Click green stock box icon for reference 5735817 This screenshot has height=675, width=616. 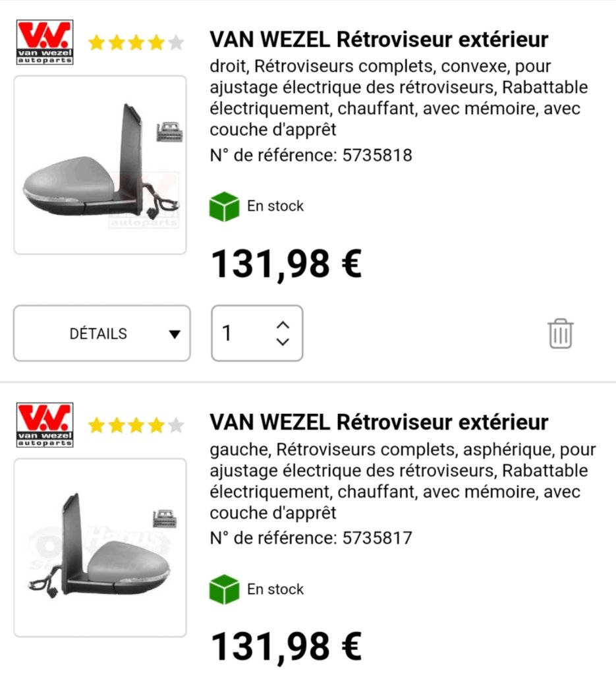pyautogui.click(x=224, y=589)
